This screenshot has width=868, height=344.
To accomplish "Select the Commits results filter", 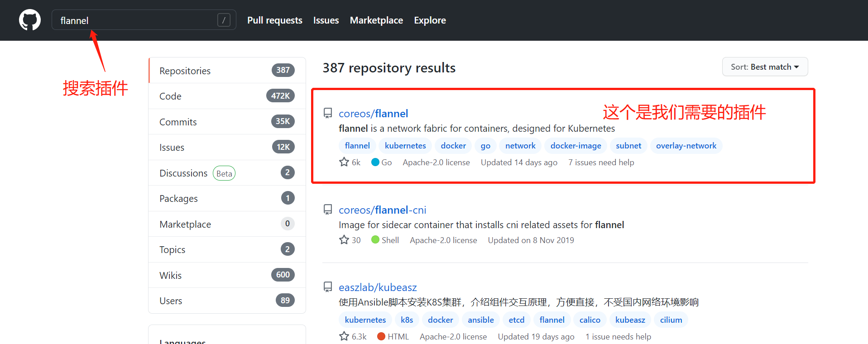I will click(227, 122).
